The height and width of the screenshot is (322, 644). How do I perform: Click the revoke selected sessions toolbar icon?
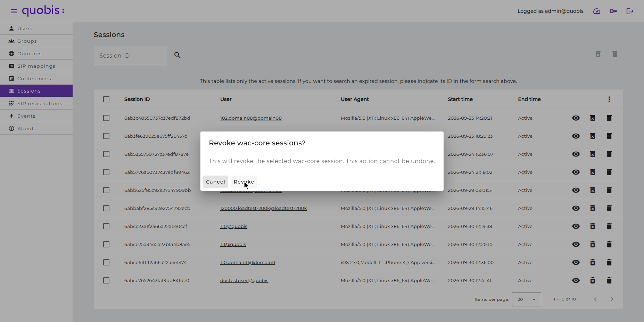[x=598, y=54]
